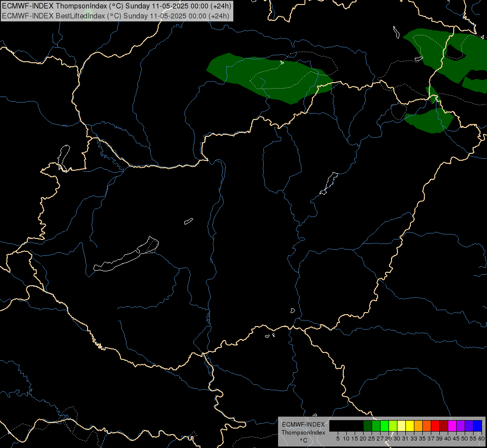The width and height of the screenshot is (487, 448).
Task: Click the legend tick label 55
Action: point(474,439)
